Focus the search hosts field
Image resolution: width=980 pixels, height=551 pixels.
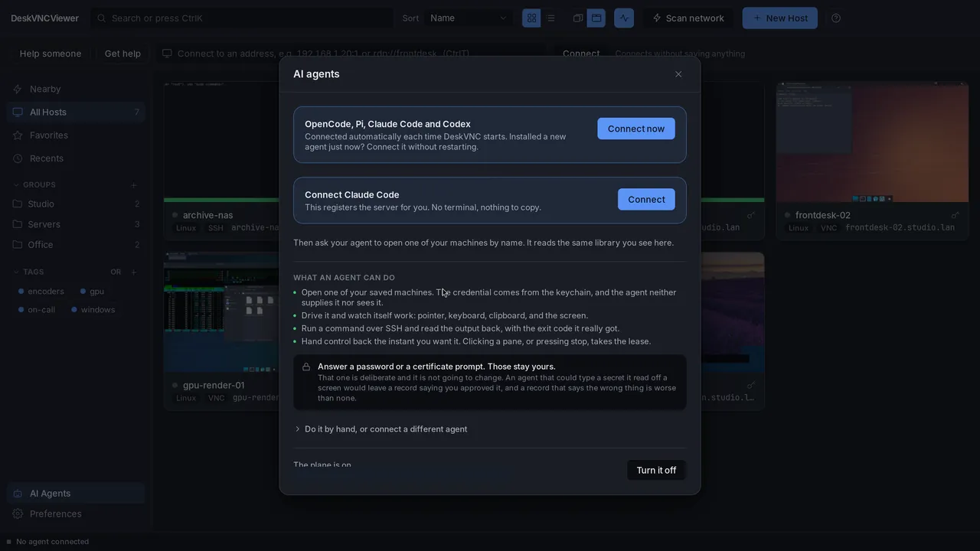[x=242, y=18]
